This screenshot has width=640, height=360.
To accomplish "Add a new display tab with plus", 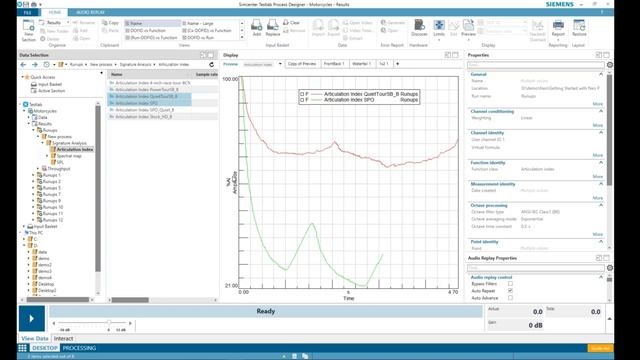I will coord(398,64).
